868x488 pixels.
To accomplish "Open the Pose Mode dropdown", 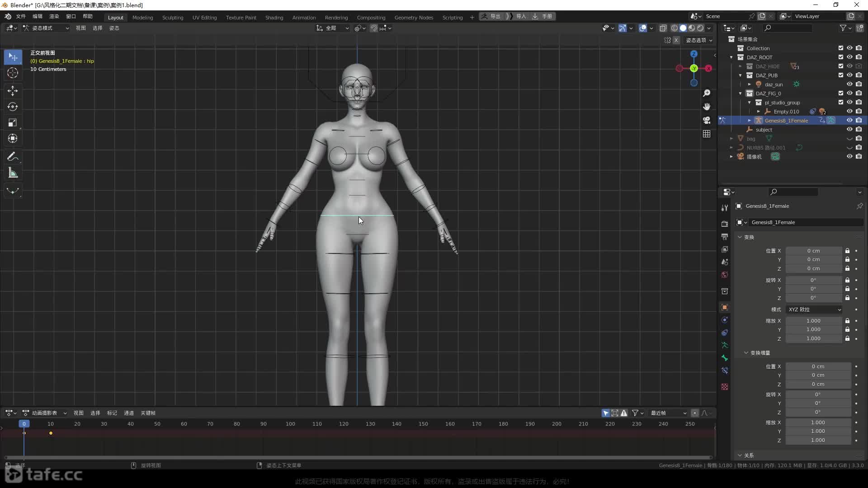I will pyautogui.click(x=46, y=28).
